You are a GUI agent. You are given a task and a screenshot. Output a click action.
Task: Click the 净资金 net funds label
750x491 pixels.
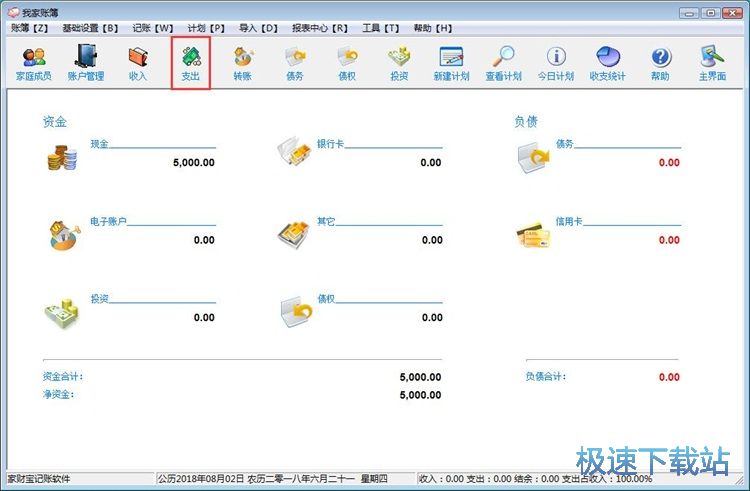[x=58, y=395]
